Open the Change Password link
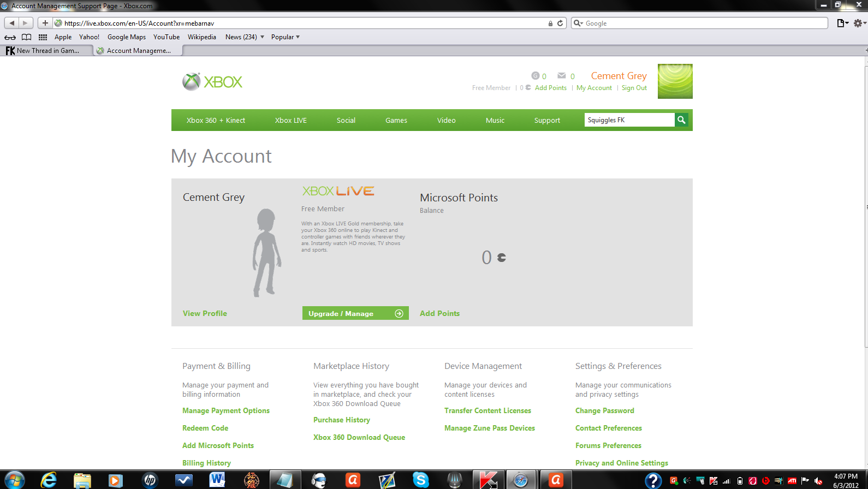Viewport: 868px width, 489px height. pos(605,411)
